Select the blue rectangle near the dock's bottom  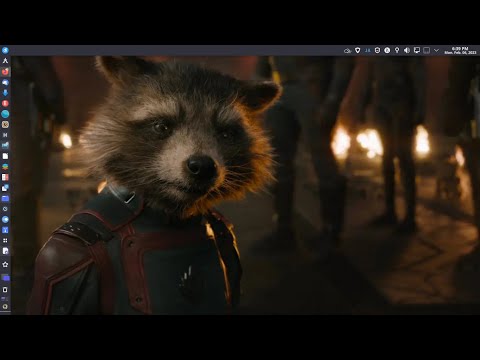click(x=6, y=278)
